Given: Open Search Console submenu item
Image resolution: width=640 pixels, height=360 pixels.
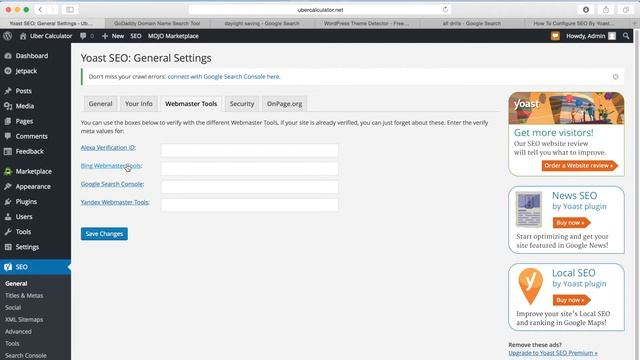Looking at the screenshot, I should click(x=26, y=355).
